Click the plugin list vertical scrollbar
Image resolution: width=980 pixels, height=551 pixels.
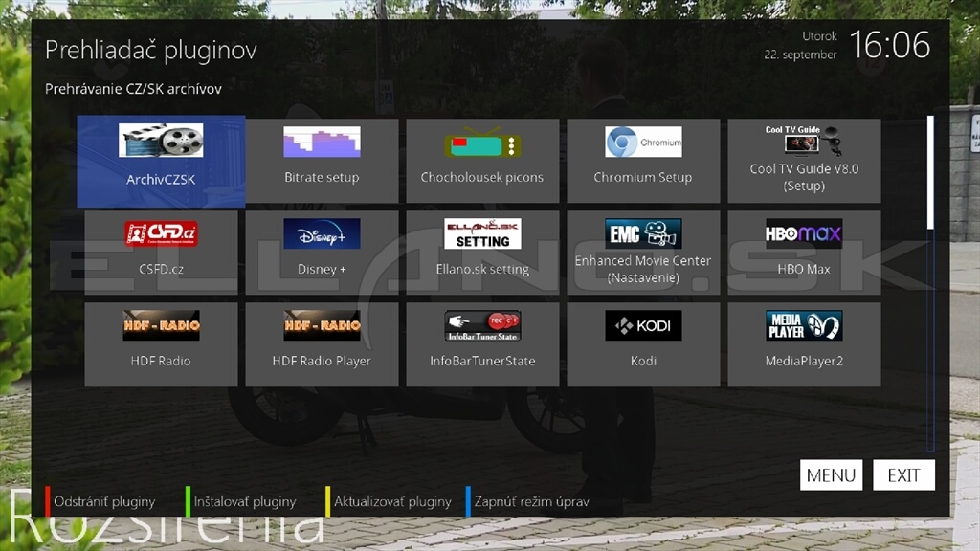point(930,282)
